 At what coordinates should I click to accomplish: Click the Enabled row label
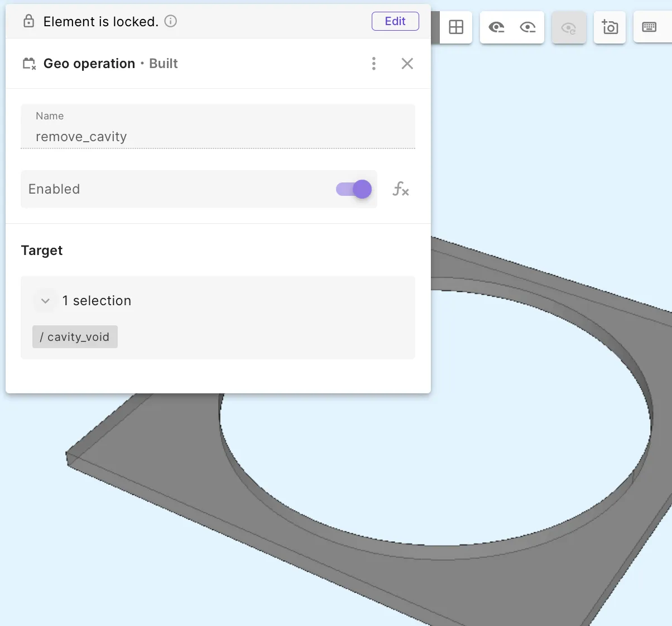pos(54,189)
